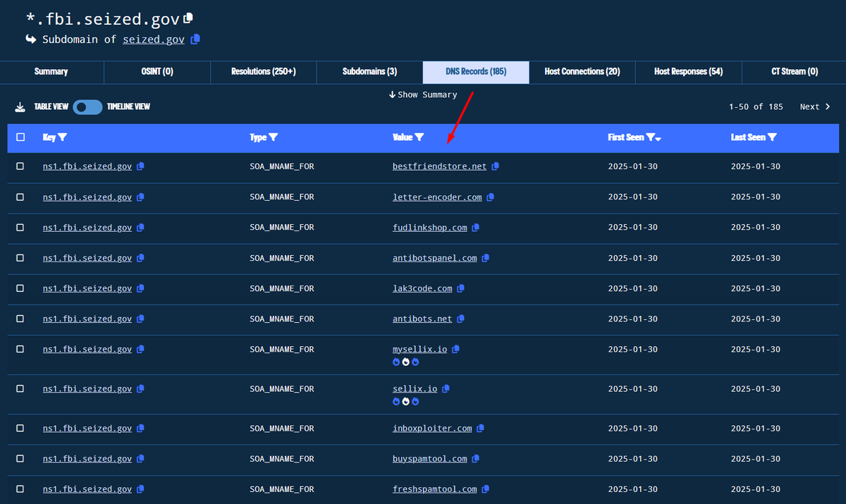This screenshot has height=504, width=846.
Task: Select the lak3code.com row checkbox
Action: pyautogui.click(x=20, y=288)
